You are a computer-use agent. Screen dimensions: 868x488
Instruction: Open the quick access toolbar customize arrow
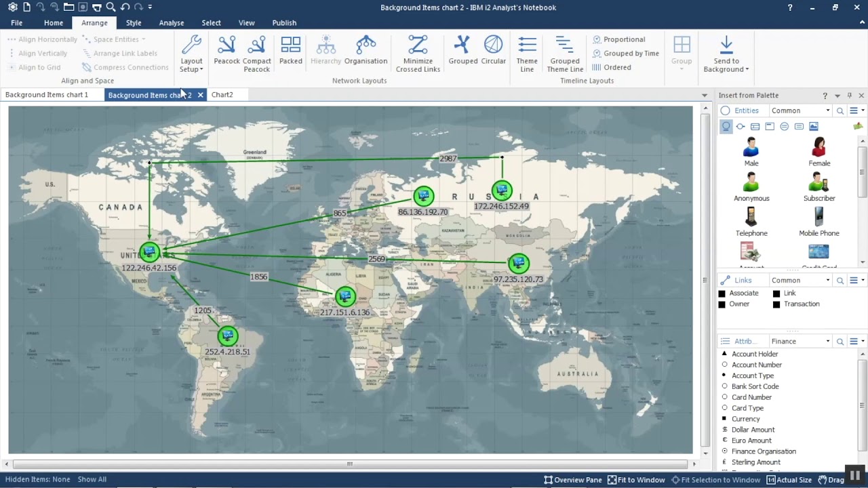tap(150, 7)
